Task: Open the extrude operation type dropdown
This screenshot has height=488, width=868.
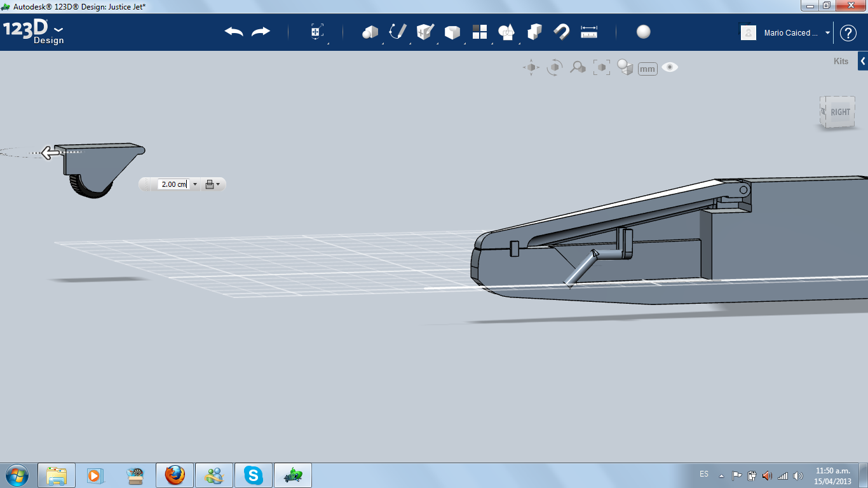Action: 213,184
